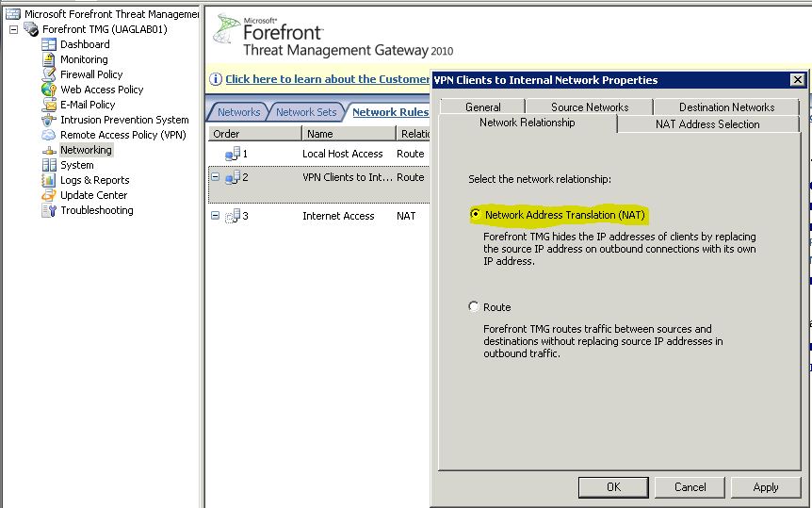The image size is (812, 508).
Task: Open the Source Networks tab
Action: click(590, 107)
